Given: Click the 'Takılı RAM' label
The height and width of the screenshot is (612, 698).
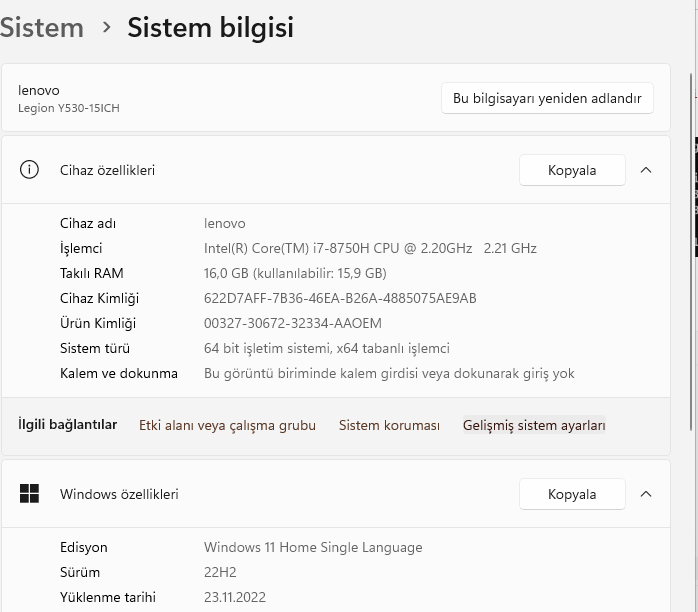Looking at the screenshot, I should (x=92, y=273).
